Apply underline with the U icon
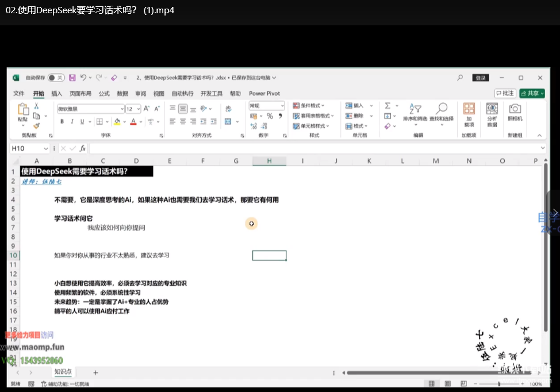Image resolution: width=560 pixels, height=392 pixels. click(82, 122)
